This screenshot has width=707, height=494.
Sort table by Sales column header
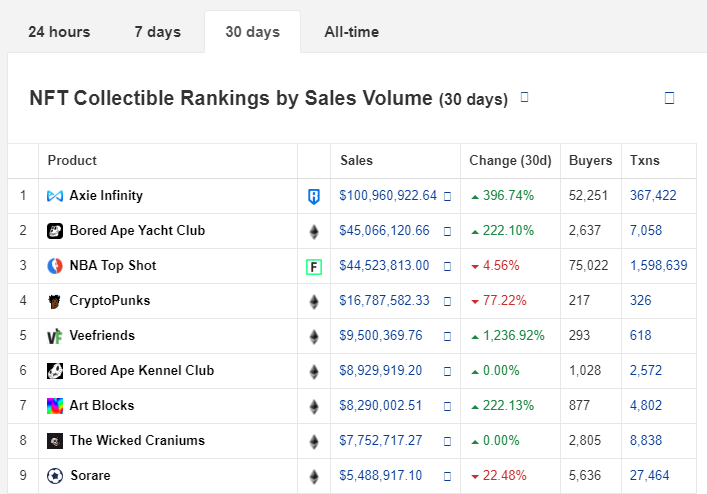(x=357, y=160)
